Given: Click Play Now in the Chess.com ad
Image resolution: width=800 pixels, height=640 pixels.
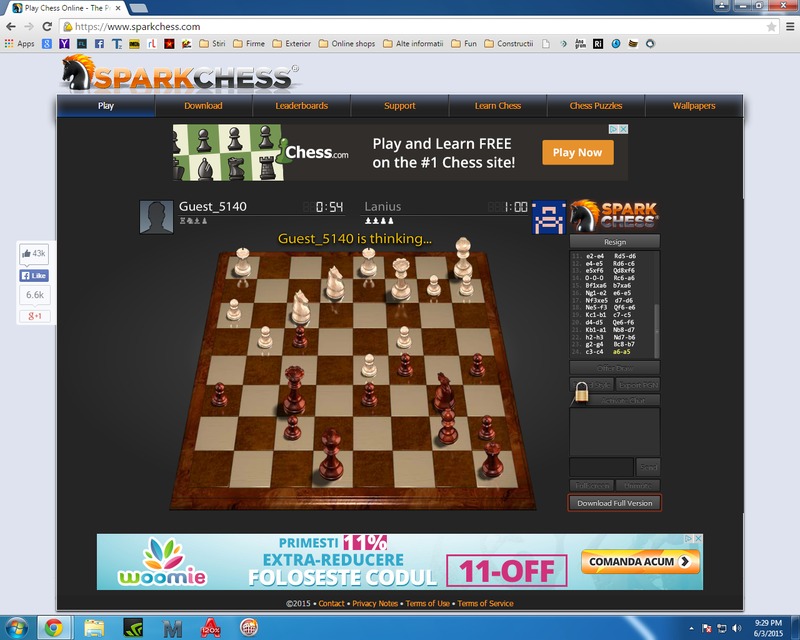Looking at the screenshot, I should (x=578, y=152).
